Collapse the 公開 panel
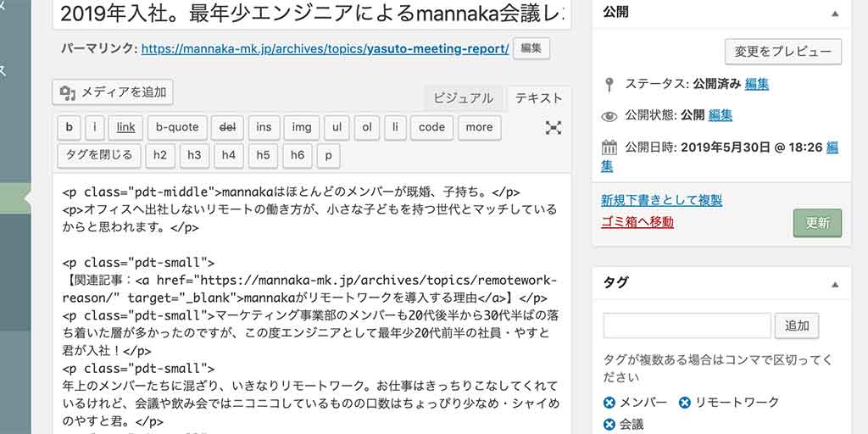Image resolution: width=868 pixels, height=434 pixels. coord(834,14)
